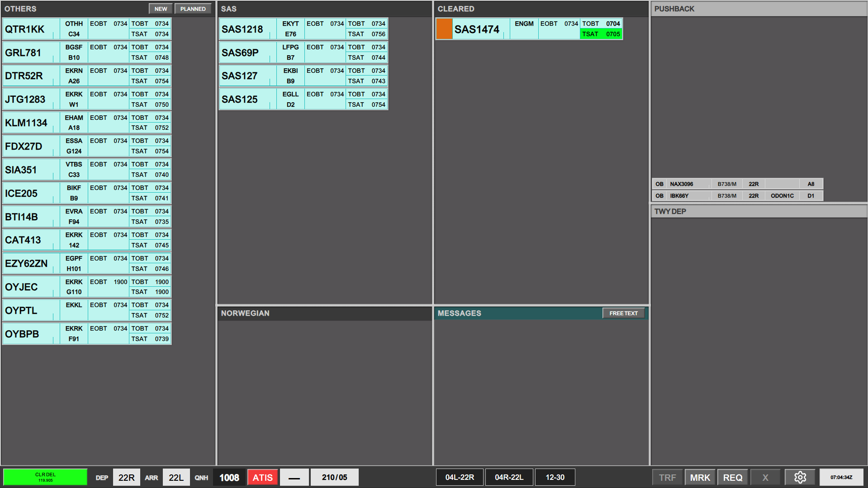This screenshot has height=488, width=868.
Task: Select the SAS69P flight strip
Action: tap(304, 52)
